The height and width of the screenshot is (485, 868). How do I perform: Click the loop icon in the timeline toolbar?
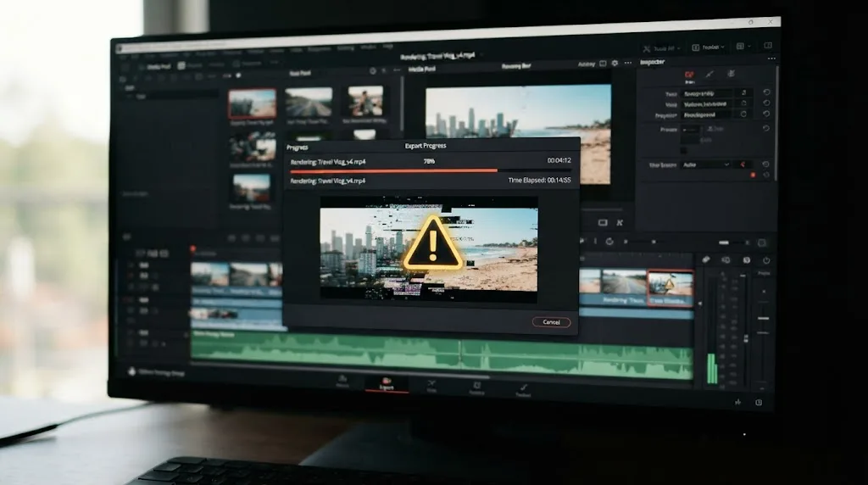point(609,242)
